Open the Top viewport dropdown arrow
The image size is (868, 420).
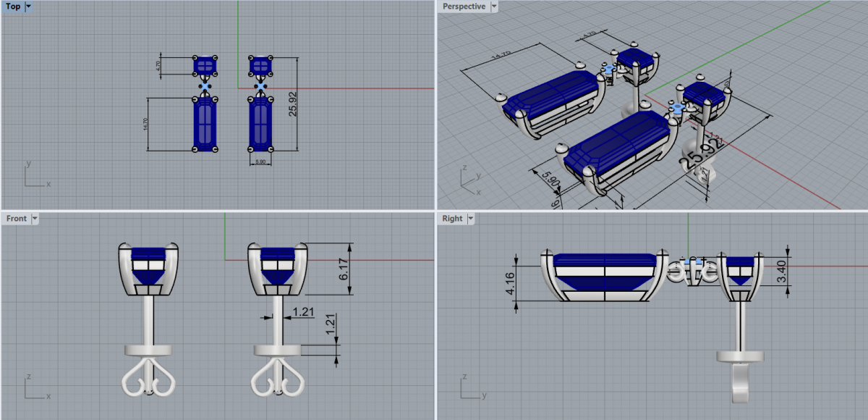(x=28, y=7)
